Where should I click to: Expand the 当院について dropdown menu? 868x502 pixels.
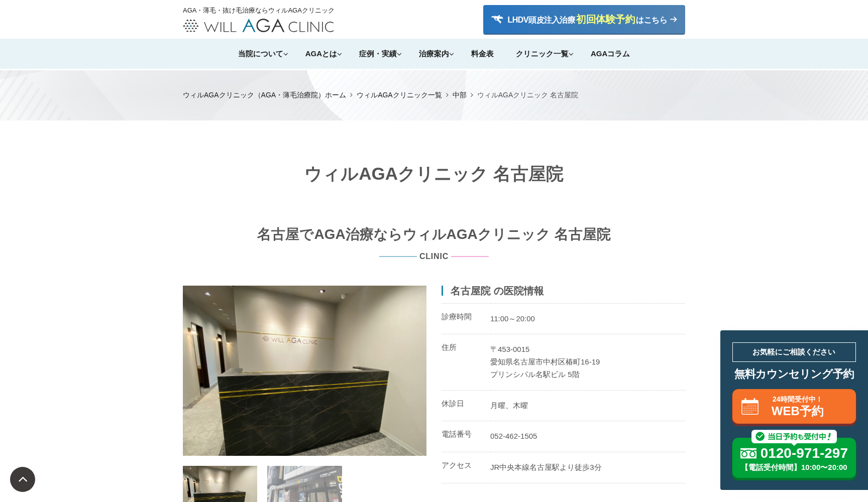[262, 54]
